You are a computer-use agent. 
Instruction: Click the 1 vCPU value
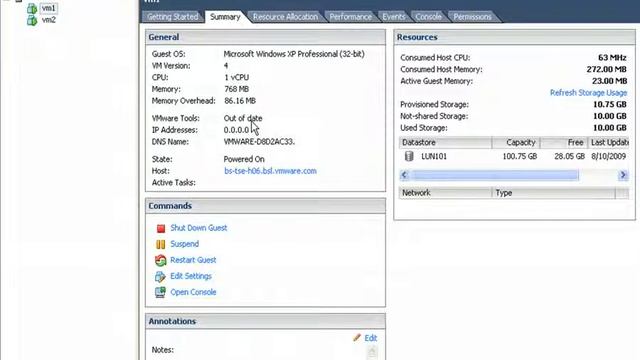pyautogui.click(x=236, y=77)
